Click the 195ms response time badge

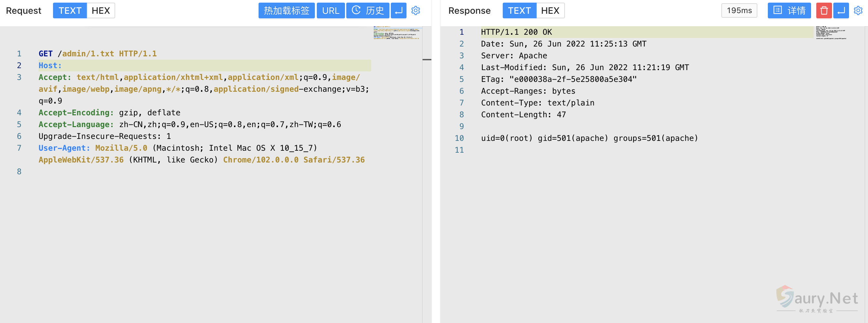[739, 11]
